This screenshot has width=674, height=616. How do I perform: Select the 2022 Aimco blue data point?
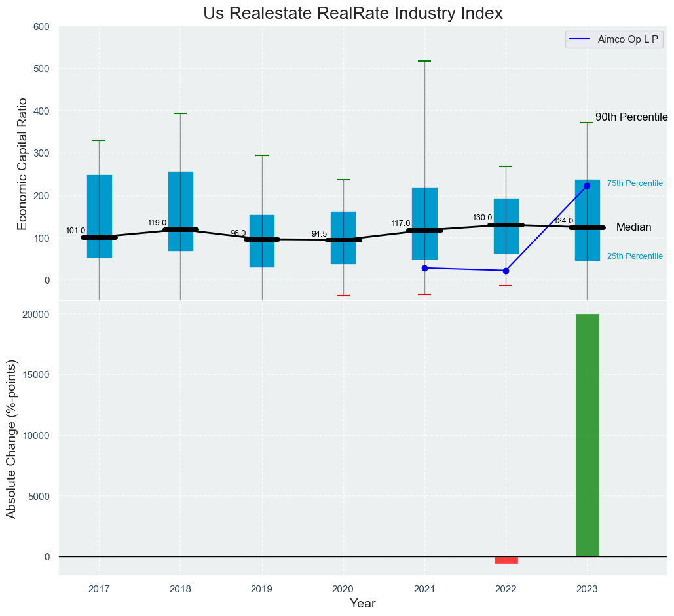[506, 271]
